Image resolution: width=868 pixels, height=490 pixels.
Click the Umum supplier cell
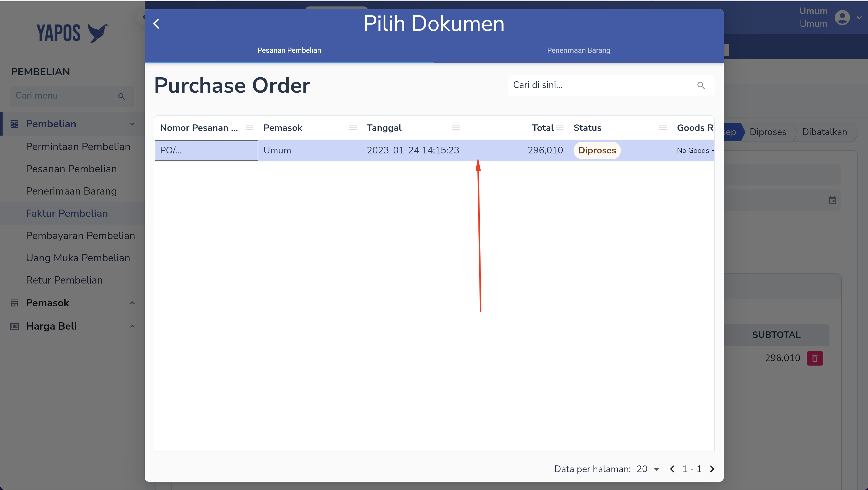pyautogui.click(x=310, y=150)
